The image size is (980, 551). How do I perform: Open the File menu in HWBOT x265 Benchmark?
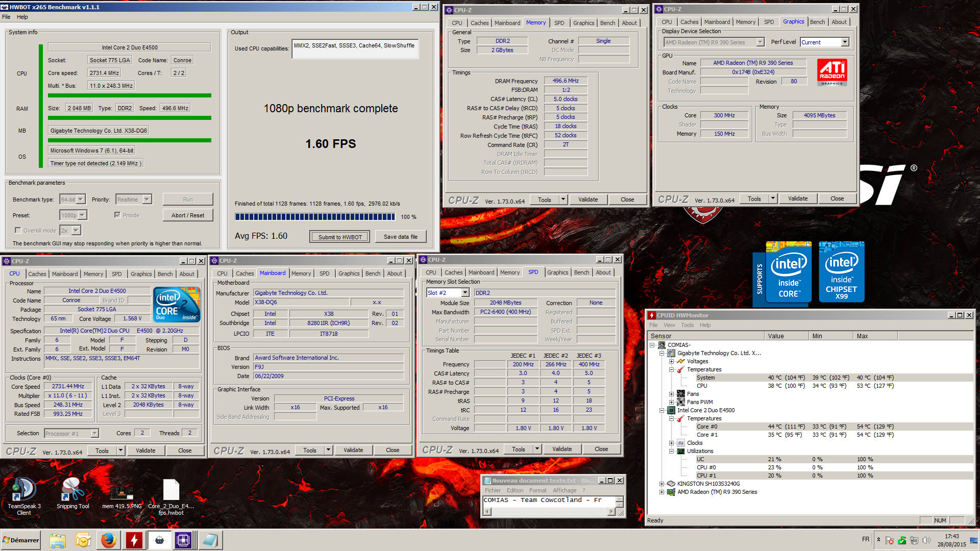[x=6, y=17]
